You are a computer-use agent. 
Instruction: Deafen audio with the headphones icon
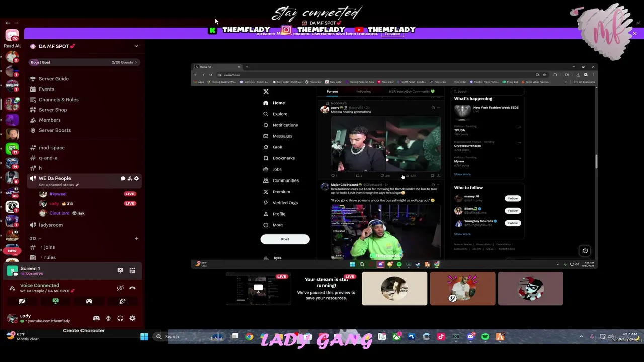click(120, 318)
